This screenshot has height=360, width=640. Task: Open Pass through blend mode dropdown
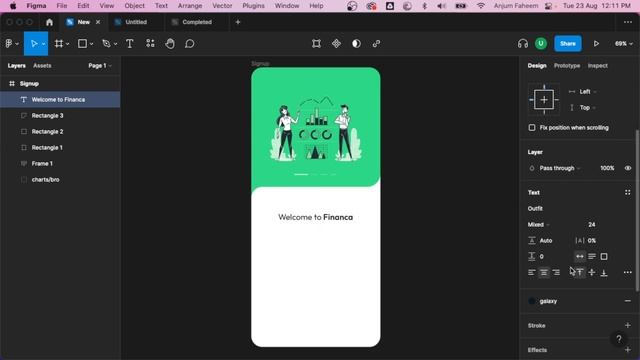point(560,168)
